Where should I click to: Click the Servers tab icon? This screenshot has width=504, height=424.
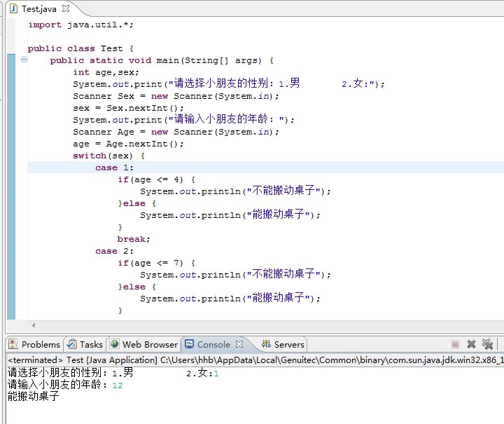266,344
